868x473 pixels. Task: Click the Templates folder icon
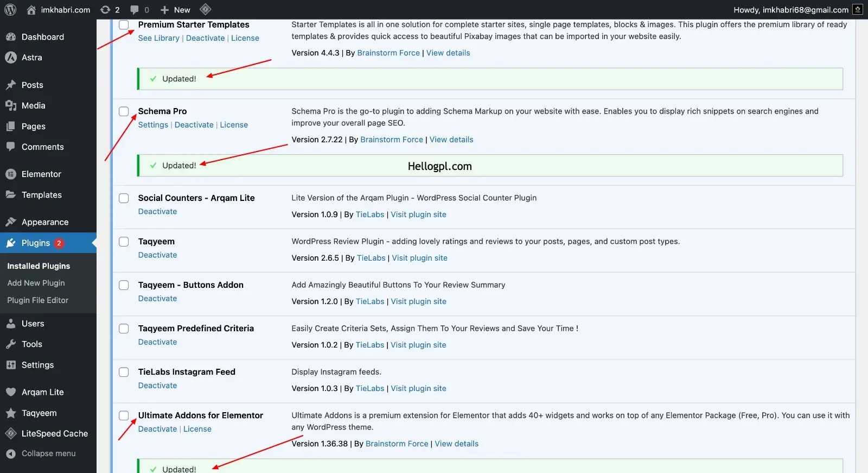tap(11, 194)
